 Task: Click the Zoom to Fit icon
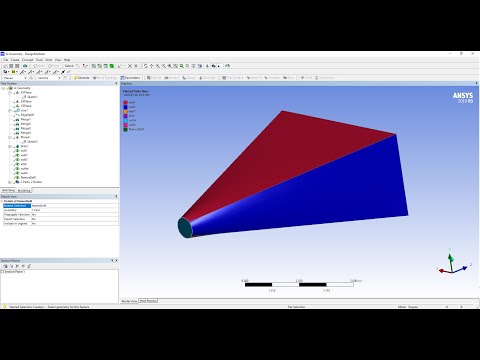pos(169,66)
